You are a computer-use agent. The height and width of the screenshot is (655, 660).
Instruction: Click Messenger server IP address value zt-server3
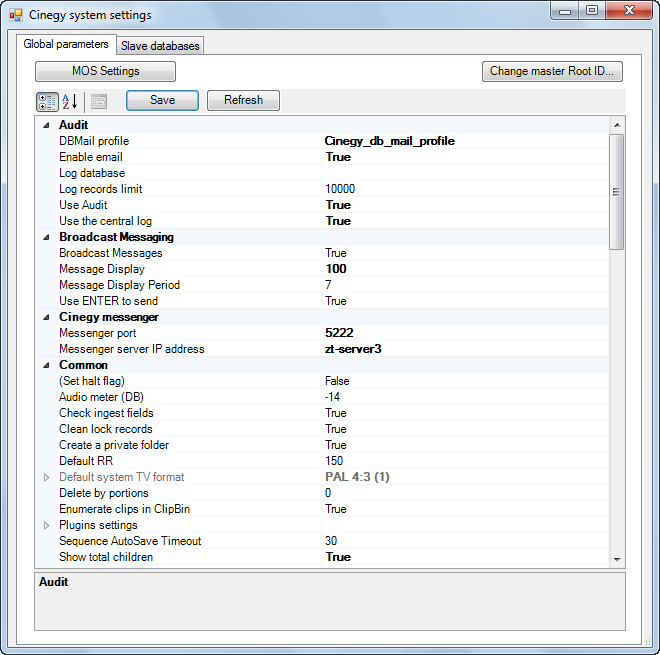pyautogui.click(x=353, y=349)
